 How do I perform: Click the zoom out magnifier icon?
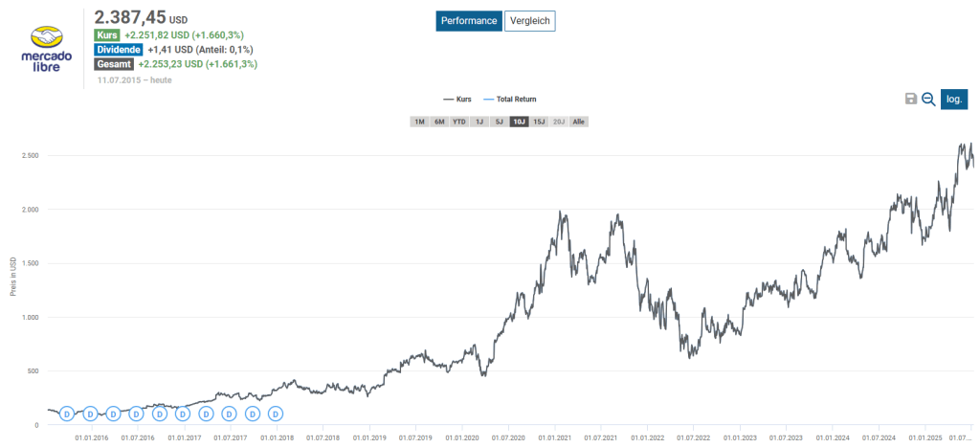click(927, 99)
